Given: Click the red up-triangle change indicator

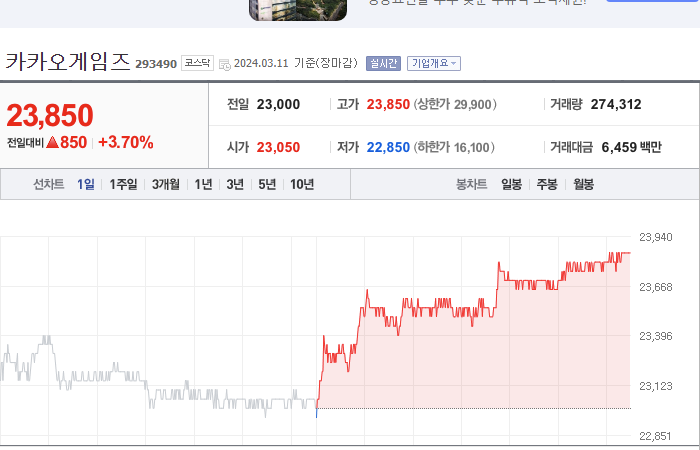Looking at the screenshot, I should 52,142.
